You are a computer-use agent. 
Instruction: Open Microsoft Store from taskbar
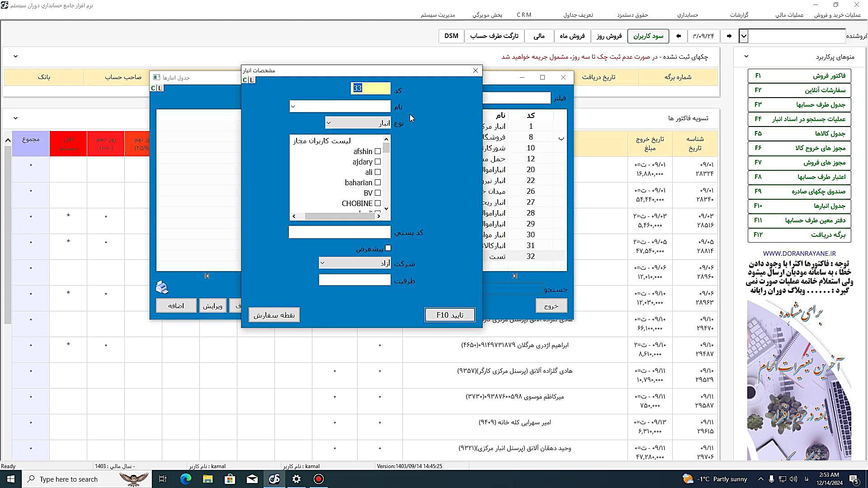(230, 479)
